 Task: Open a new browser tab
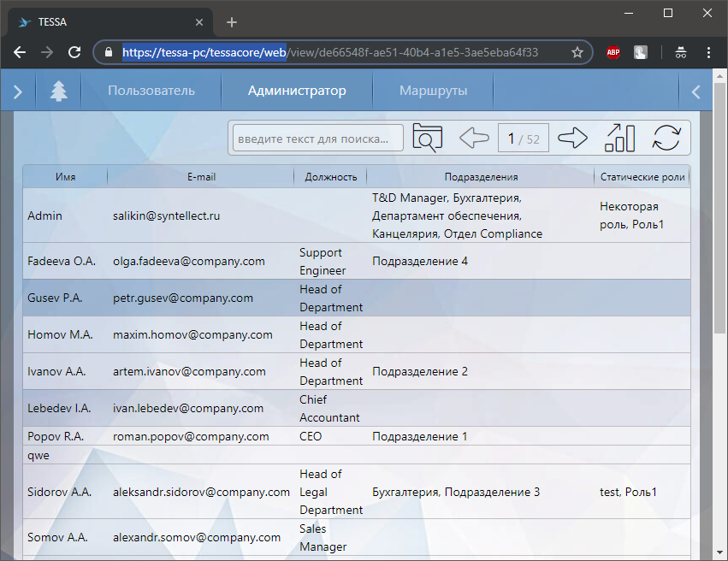coord(232,22)
